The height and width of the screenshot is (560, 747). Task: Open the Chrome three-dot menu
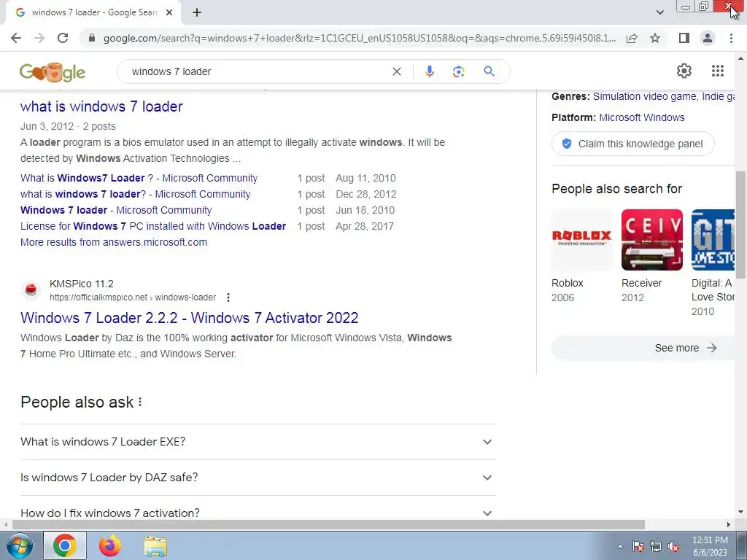click(731, 38)
